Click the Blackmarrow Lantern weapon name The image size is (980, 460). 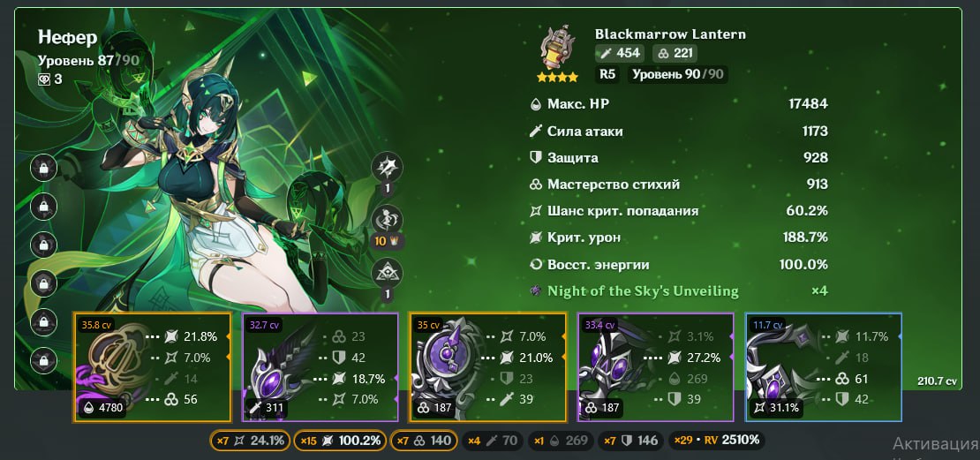coord(670,34)
